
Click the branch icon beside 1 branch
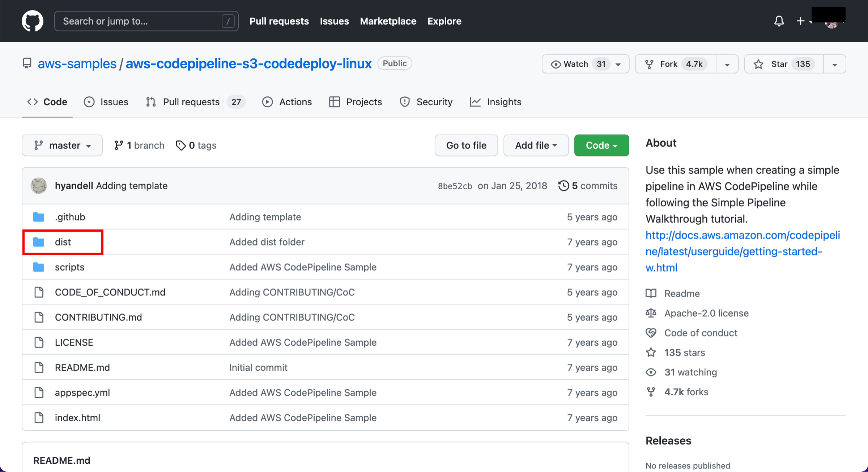click(x=118, y=145)
